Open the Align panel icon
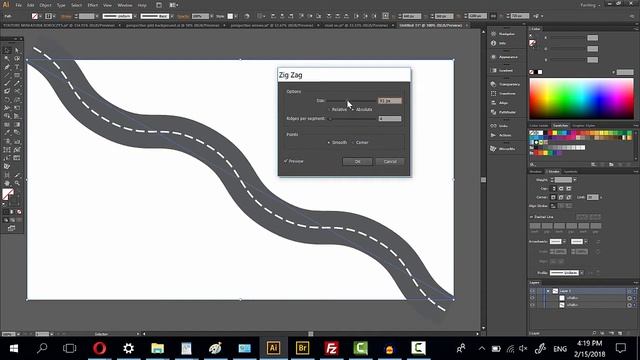 [x=493, y=103]
